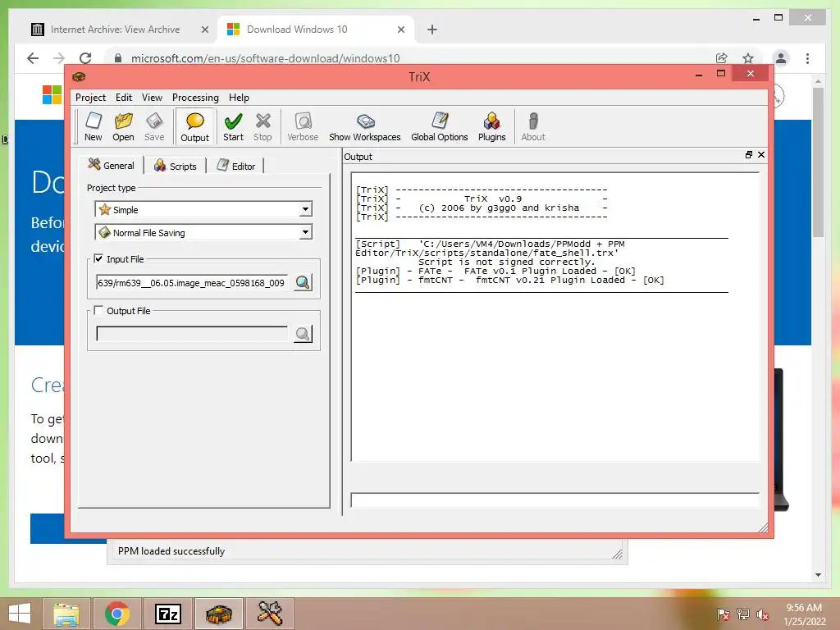Screen dimensions: 840x630
Task: Go back in Chrome
Action: coord(33,58)
